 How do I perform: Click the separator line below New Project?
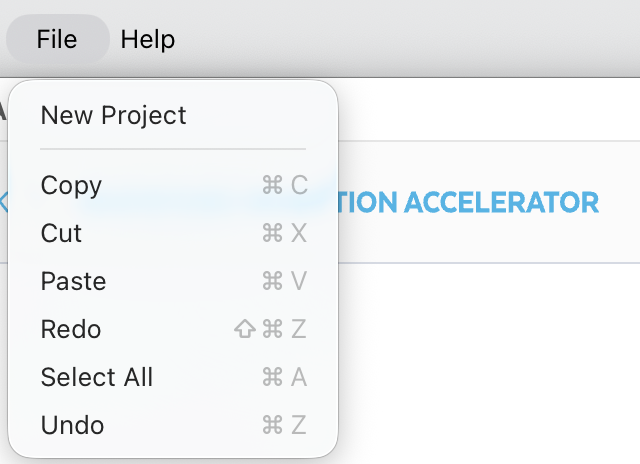tap(173, 149)
